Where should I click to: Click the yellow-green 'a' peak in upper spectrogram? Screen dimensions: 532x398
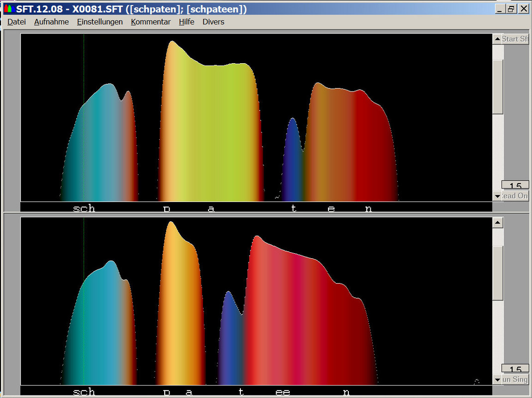(211, 132)
